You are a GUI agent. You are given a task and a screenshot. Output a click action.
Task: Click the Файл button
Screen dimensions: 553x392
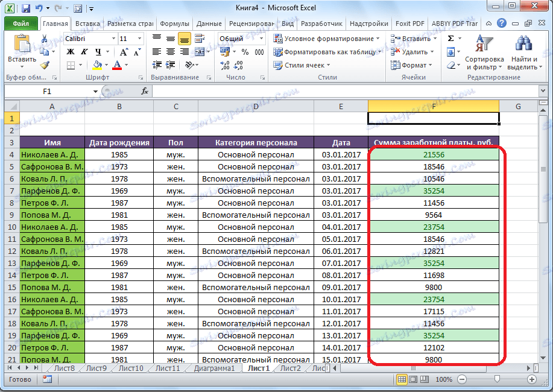(21, 24)
